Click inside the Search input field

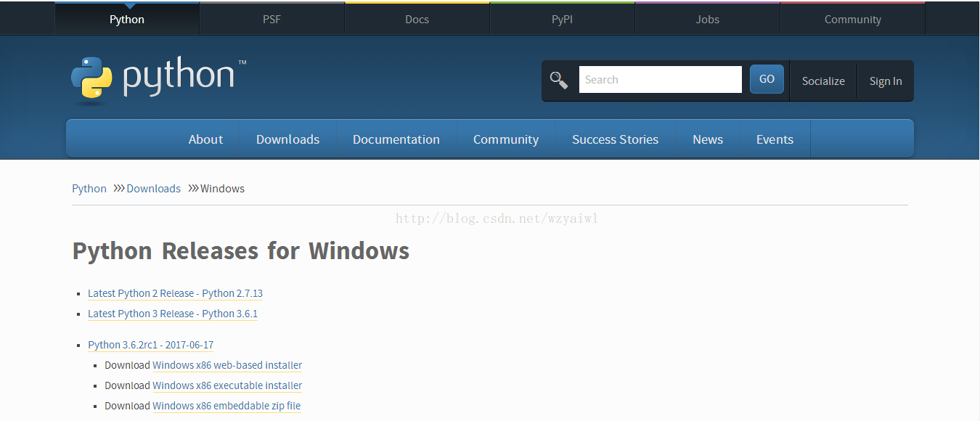(660, 80)
